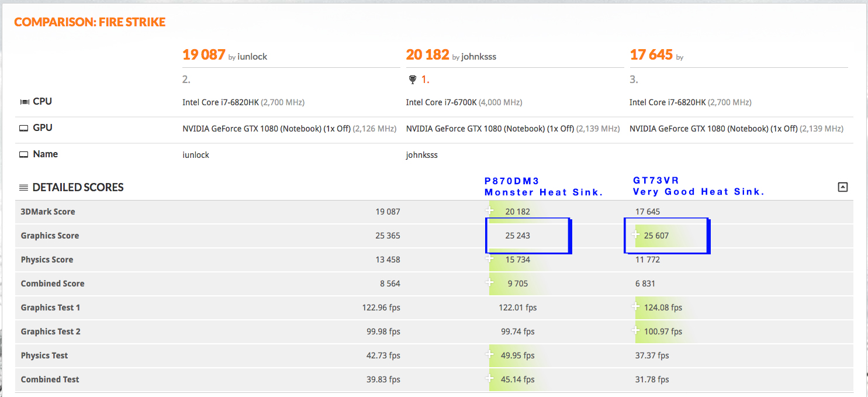Click the 25 365 graphics score value
The width and height of the screenshot is (868, 397).
[x=388, y=236]
